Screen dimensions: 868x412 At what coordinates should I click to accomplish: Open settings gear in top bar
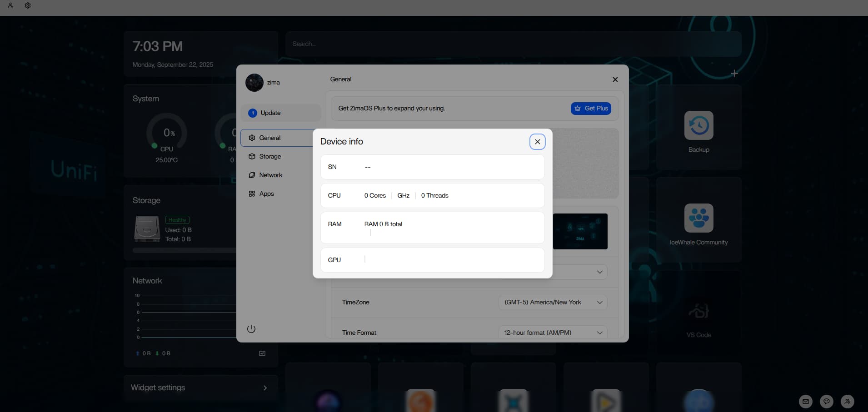pyautogui.click(x=28, y=5)
